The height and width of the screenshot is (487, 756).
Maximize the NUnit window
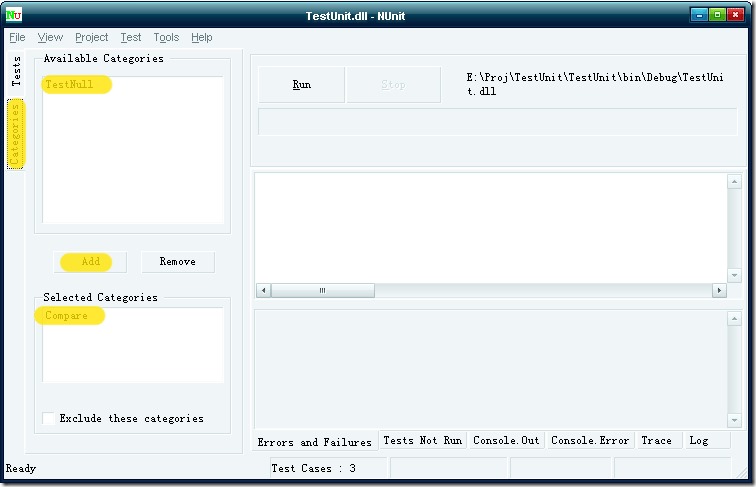pyautogui.click(x=717, y=15)
